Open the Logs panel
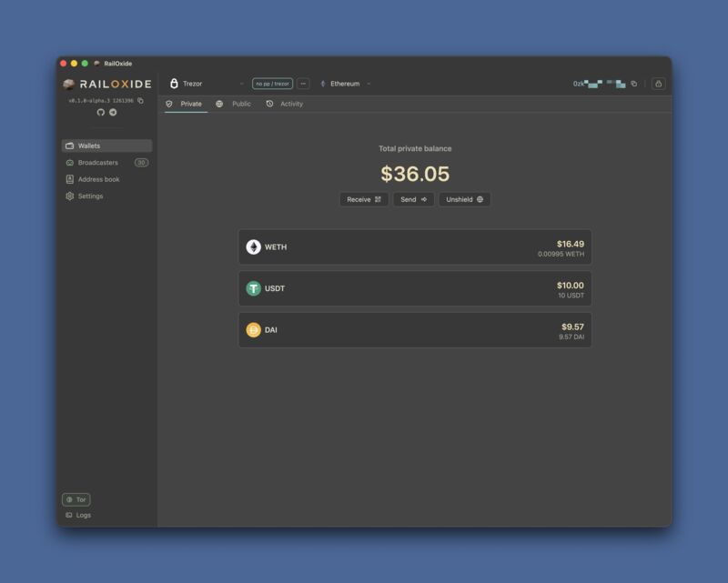 [x=78, y=515]
